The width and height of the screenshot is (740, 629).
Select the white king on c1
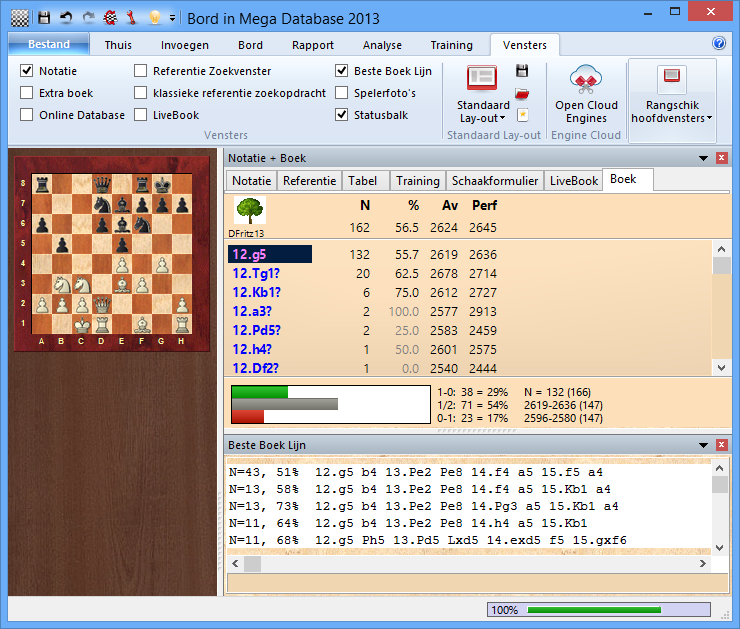point(82,325)
